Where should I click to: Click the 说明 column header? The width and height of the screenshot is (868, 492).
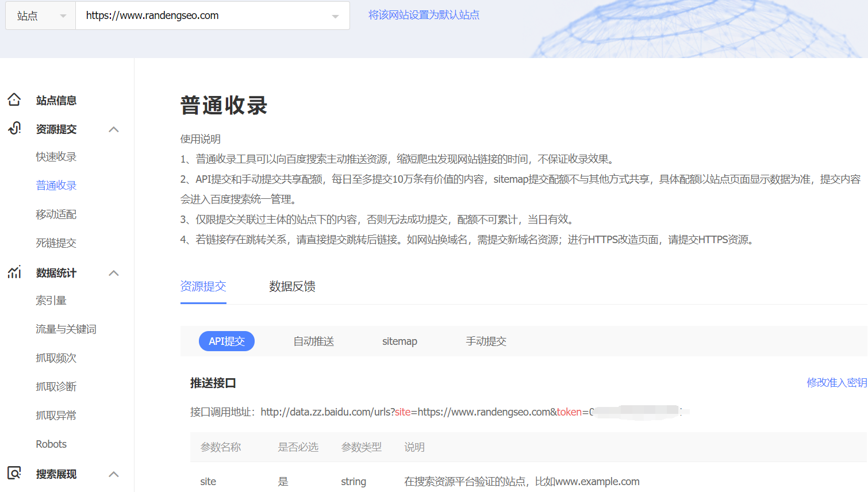pos(414,447)
